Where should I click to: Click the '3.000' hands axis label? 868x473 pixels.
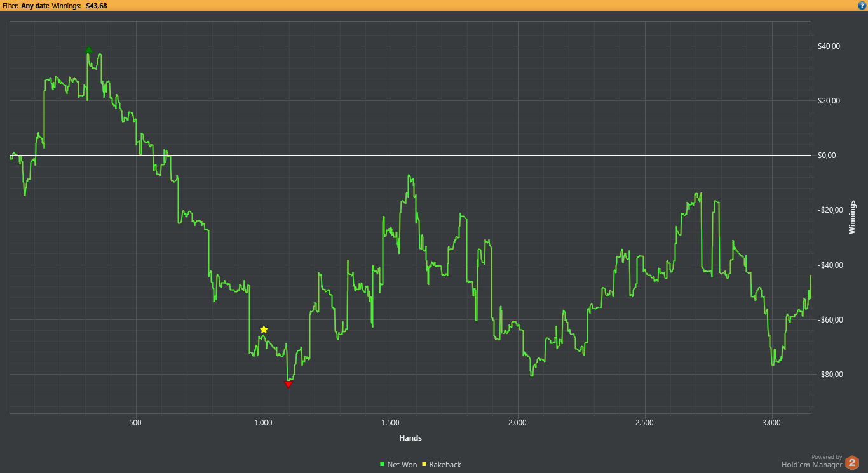pyautogui.click(x=771, y=422)
